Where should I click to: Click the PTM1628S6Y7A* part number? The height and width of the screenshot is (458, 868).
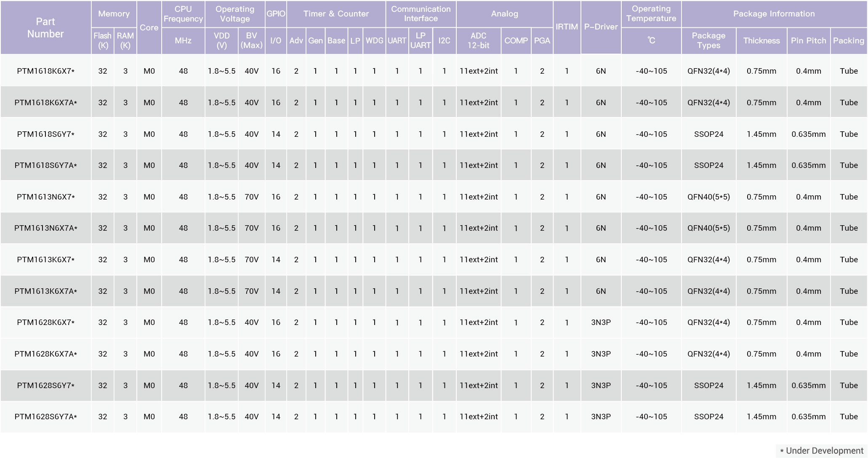click(x=45, y=417)
